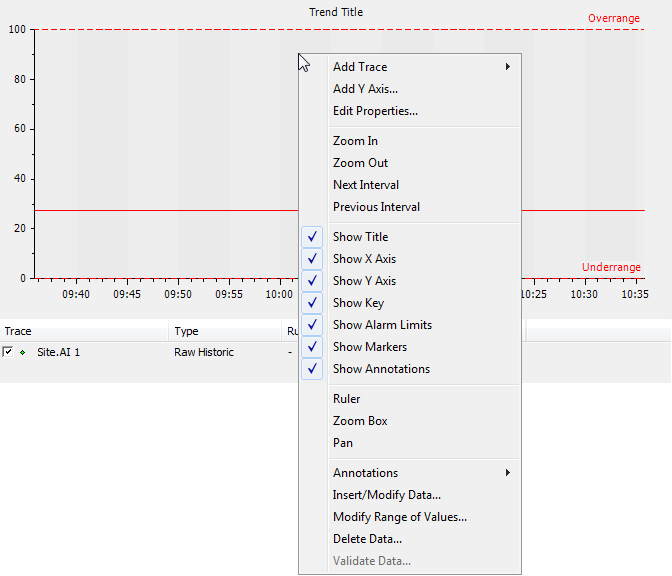Uncheck Show Title in context menu
The width and height of the screenshot is (672, 576).
[x=360, y=237]
